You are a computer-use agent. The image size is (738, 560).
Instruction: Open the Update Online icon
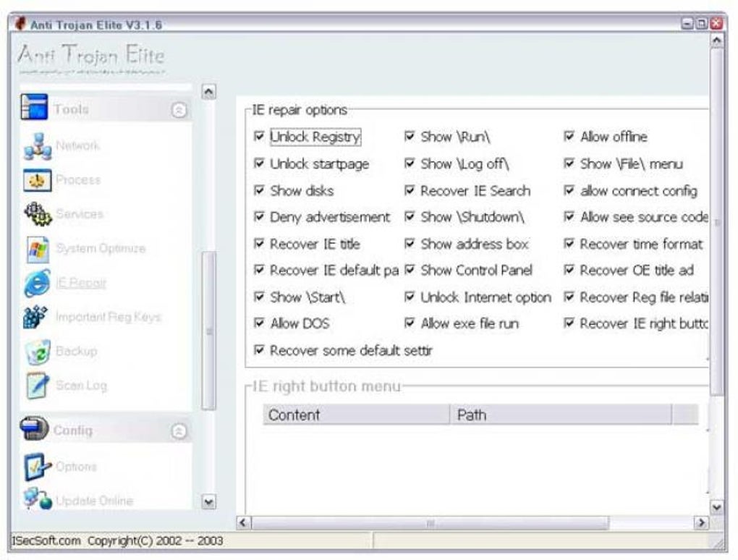coord(38,499)
